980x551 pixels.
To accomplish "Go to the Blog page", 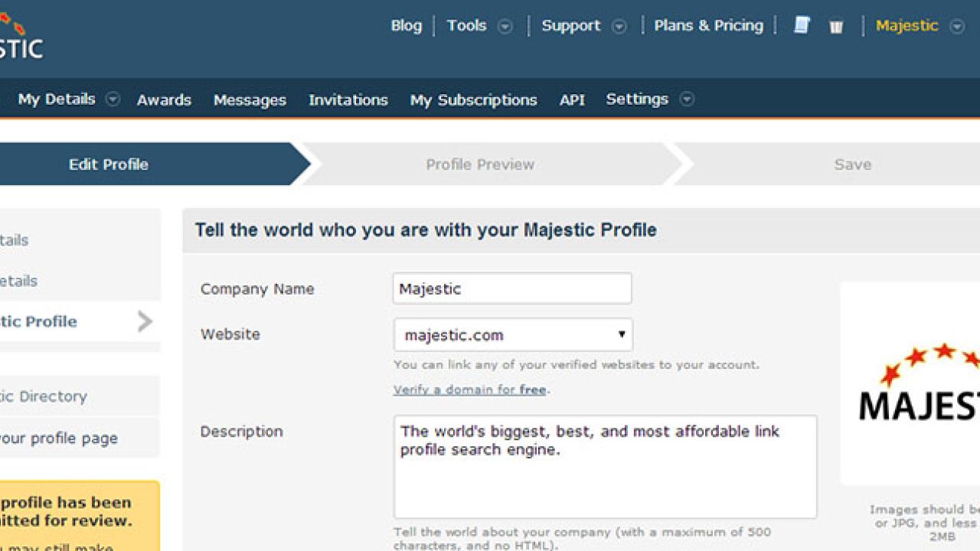I will (x=406, y=26).
